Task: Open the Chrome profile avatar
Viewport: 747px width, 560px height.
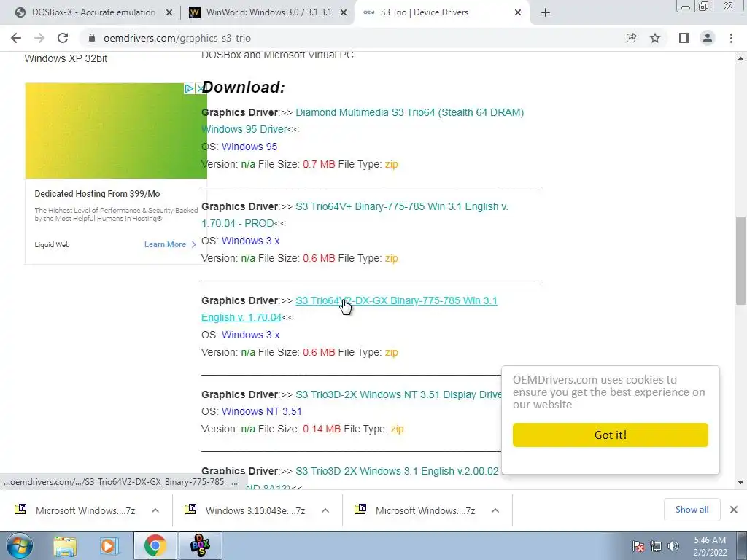Action: [x=708, y=38]
